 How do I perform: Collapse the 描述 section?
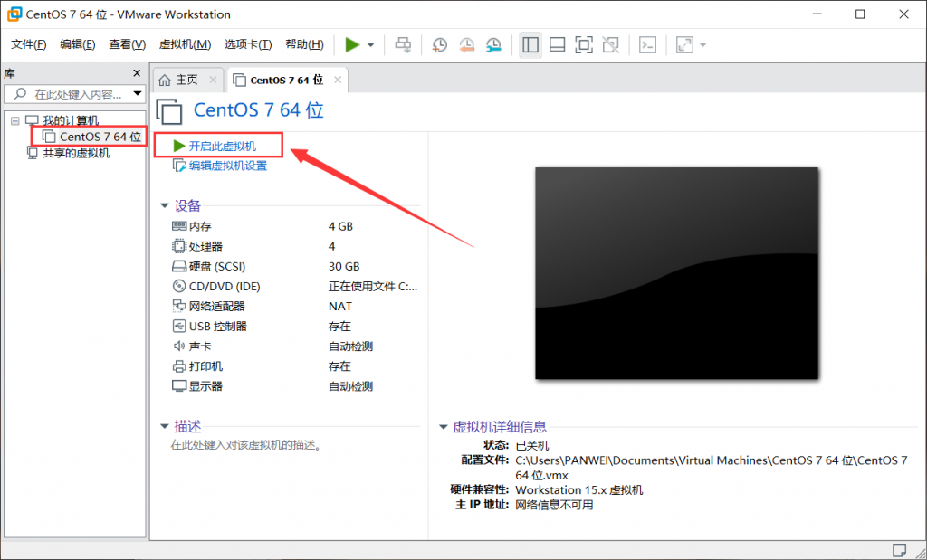pos(165,426)
